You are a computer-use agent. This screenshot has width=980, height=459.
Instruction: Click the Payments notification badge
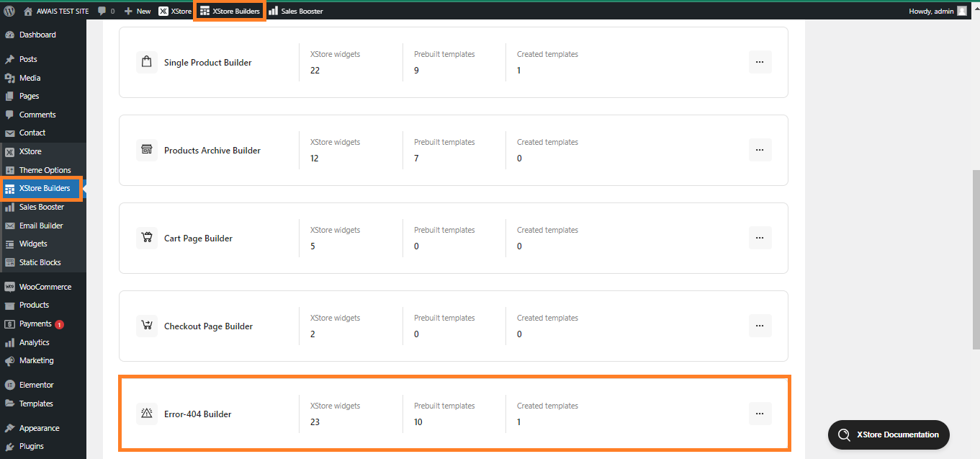(59, 324)
